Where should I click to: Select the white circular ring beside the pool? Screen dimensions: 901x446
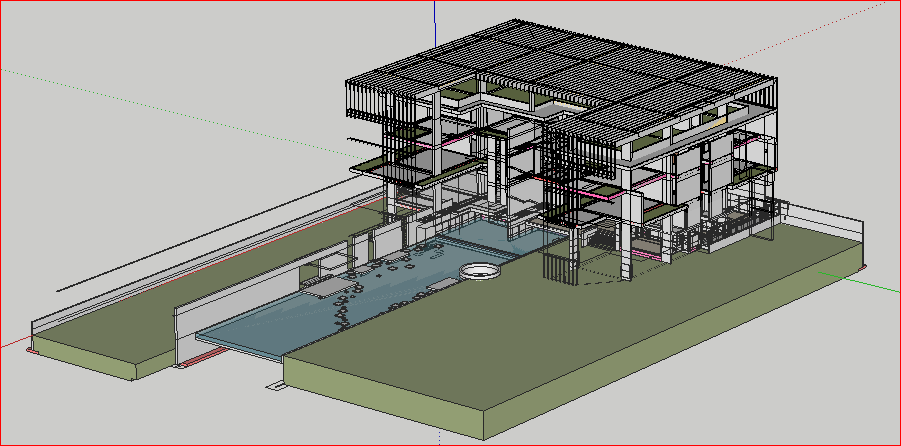[x=479, y=271]
